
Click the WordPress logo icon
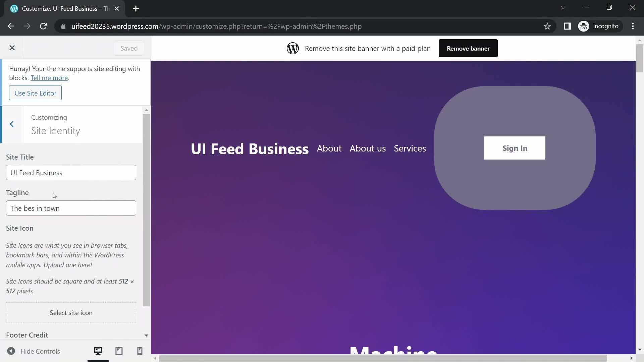[292, 48]
